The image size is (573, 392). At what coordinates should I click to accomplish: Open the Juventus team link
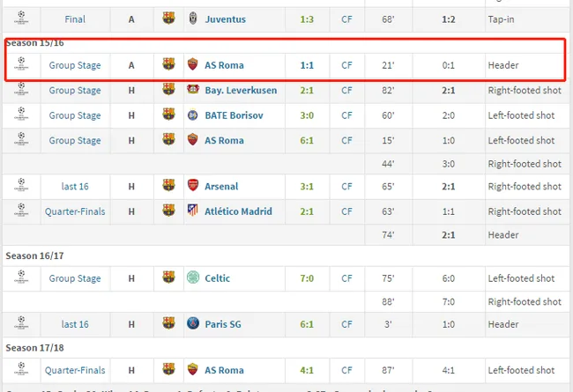tap(225, 19)
